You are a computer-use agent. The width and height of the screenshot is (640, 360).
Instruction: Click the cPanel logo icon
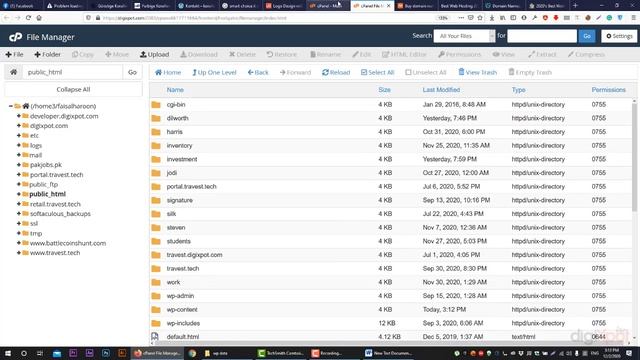[x=16, y=37]
